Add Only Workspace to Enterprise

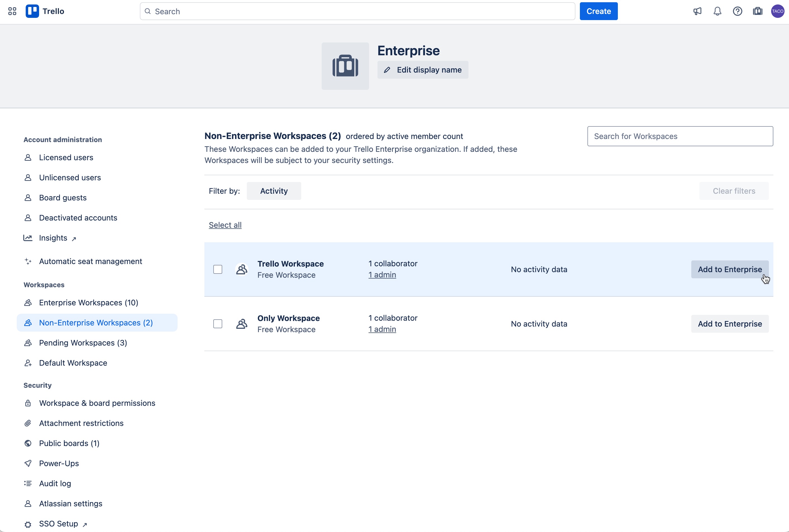click(730, 324)
